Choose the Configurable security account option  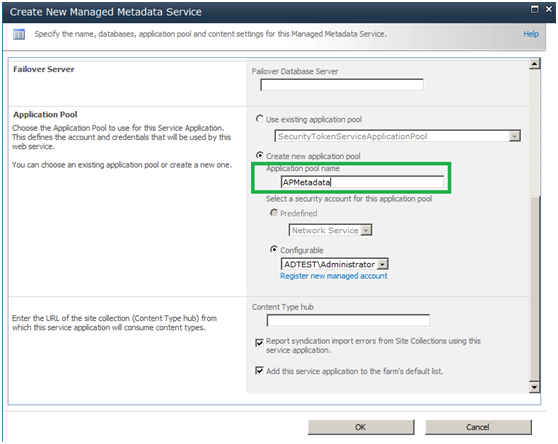pos(274,249)
